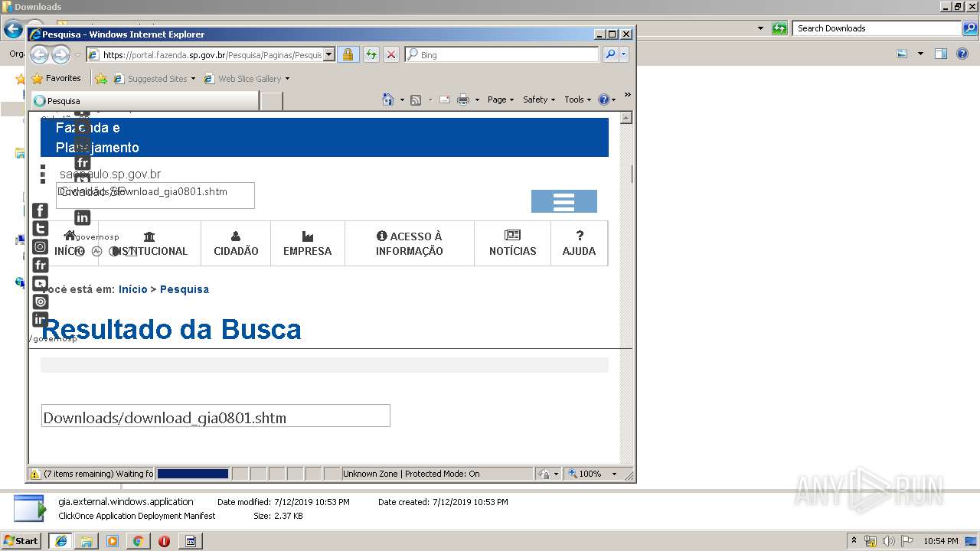Click in the Bing search box
This screenshot has width=980, height=551.
[502, 54]
